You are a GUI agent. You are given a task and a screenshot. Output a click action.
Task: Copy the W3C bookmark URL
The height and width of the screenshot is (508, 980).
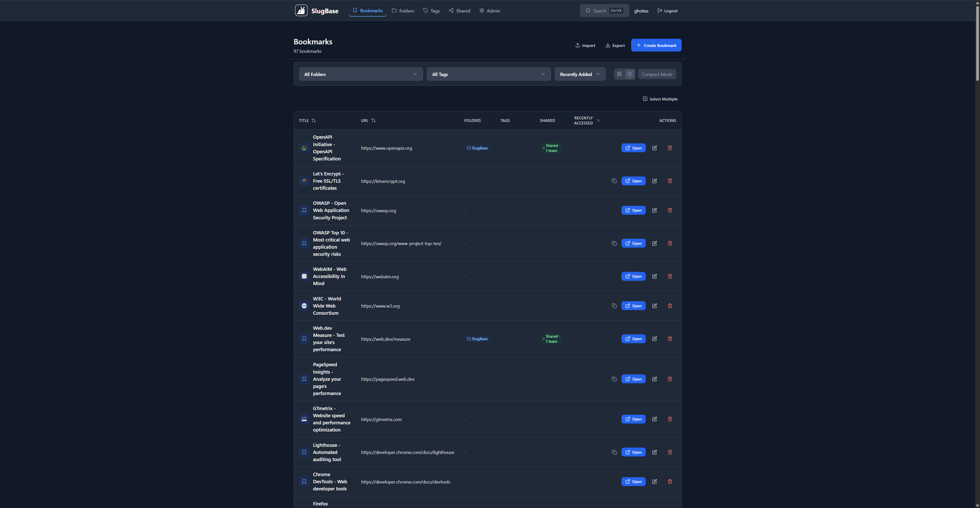[x=614, y=306]
